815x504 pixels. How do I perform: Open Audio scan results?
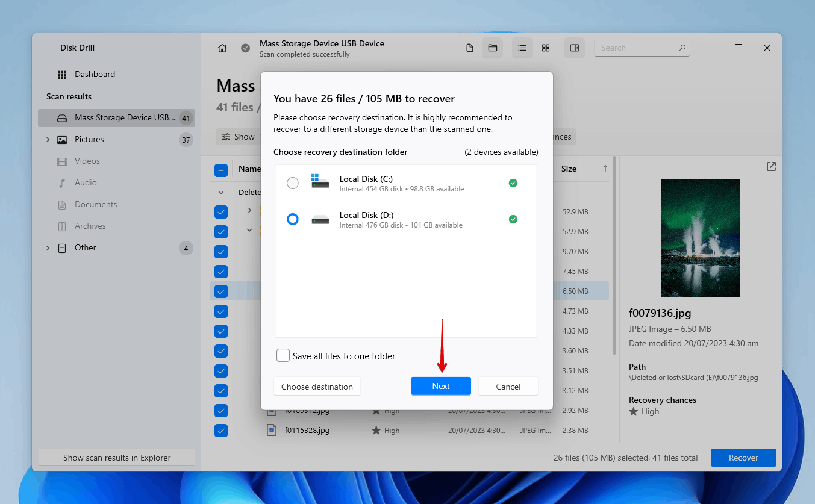point(86,183)
